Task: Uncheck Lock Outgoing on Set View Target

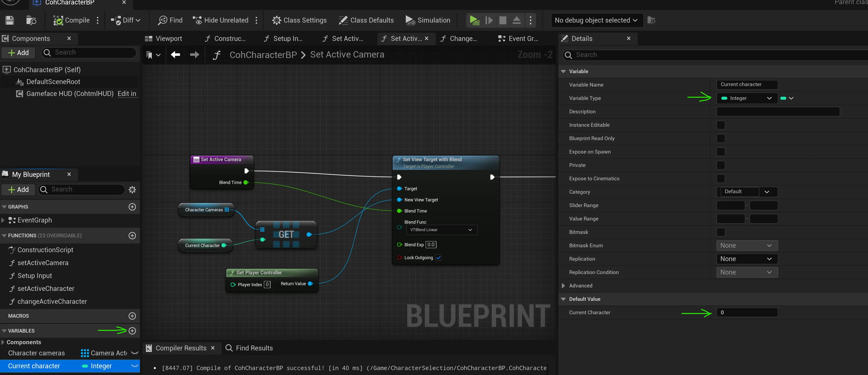Action: point(438,258)
